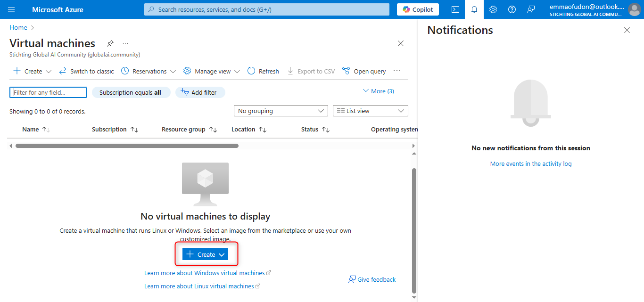Click the Subscription equals all filter

[130, 92]
